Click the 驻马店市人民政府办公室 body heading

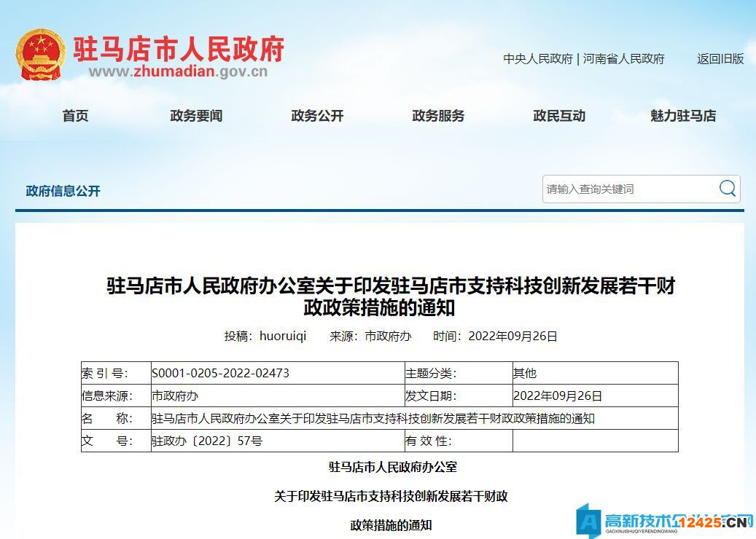[393, 467]
